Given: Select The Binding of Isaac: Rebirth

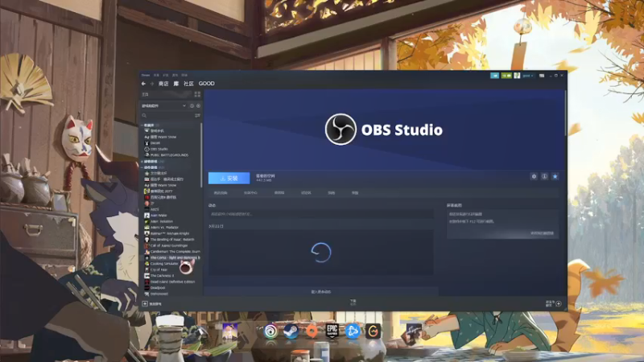Looking at the screenshot, I should tap(171, 239).
